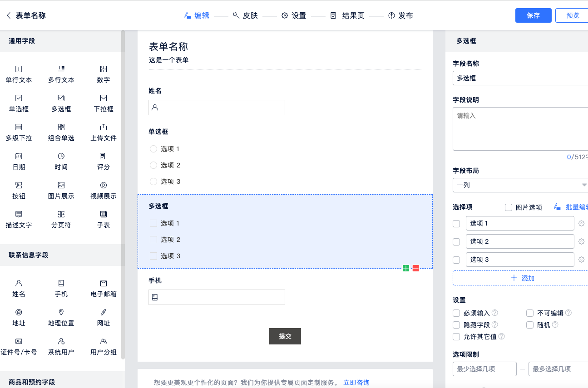Click the 上传文件 field icon
The image size is (588, 388).
tap(104, 128)
